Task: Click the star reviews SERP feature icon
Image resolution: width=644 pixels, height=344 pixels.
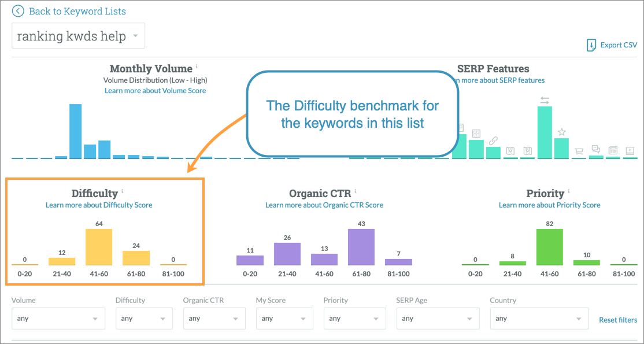Action: (561, 132)
